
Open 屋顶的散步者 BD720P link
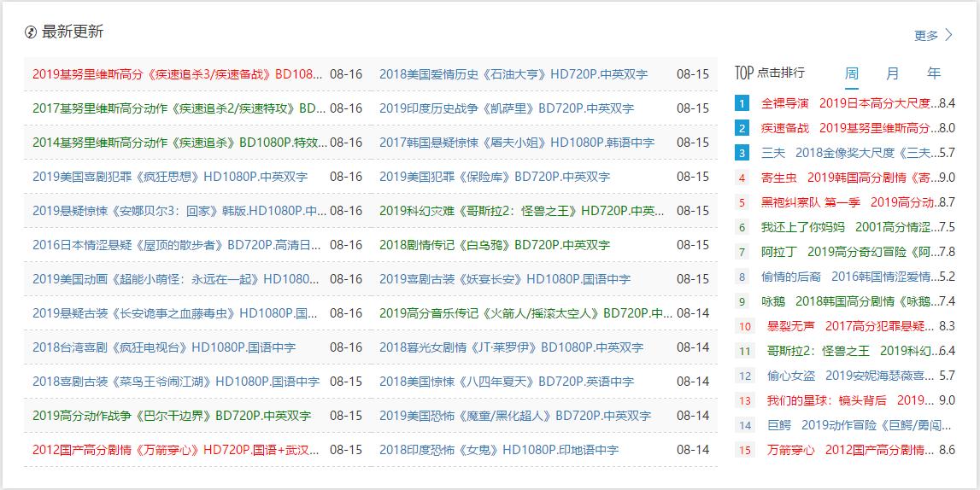pyautogui.click(x=177, y=245)
